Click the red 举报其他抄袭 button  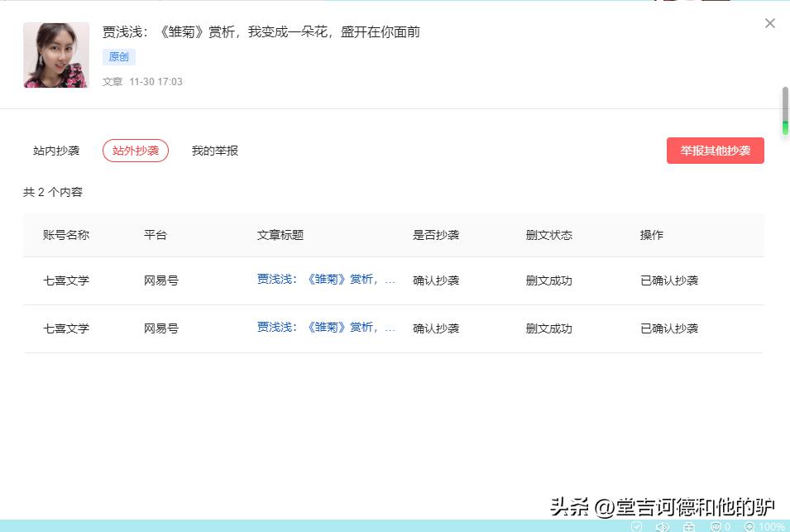coord(716,150)
